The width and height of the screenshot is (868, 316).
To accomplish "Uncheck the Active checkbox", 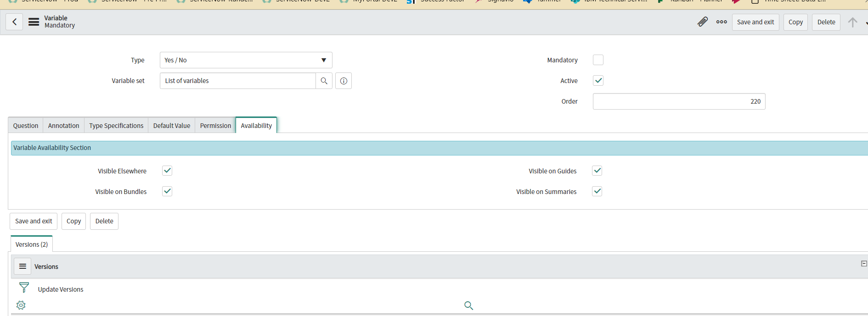I will (x=598, y=81).
